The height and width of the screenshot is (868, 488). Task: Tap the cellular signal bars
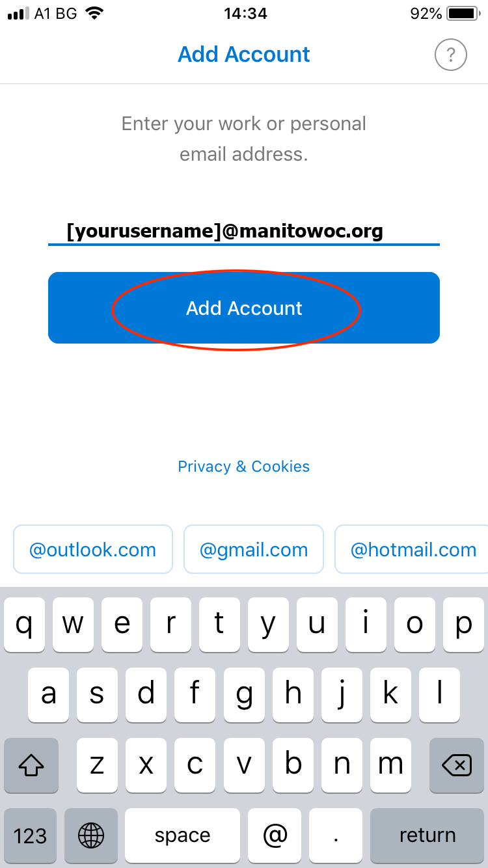18,13
